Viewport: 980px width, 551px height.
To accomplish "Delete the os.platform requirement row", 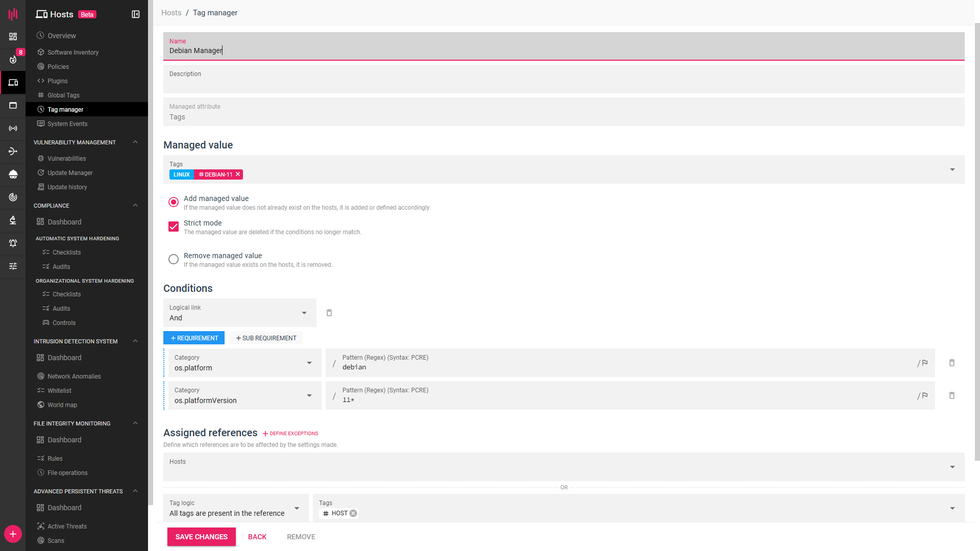I will [951, 363].
